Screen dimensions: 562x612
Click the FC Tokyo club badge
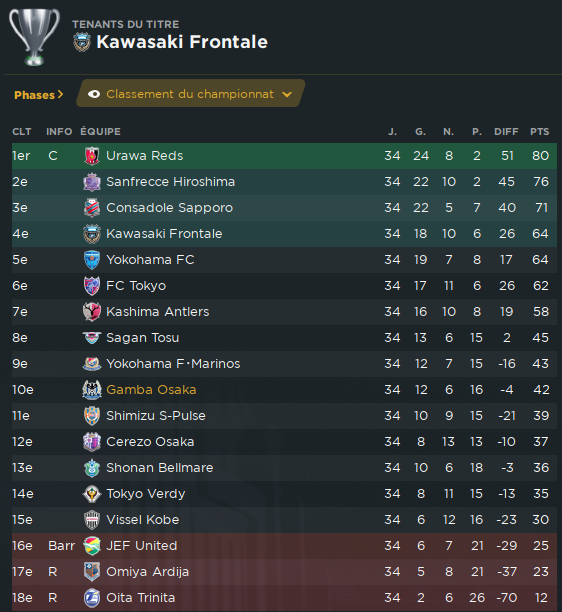pos(92,286)
